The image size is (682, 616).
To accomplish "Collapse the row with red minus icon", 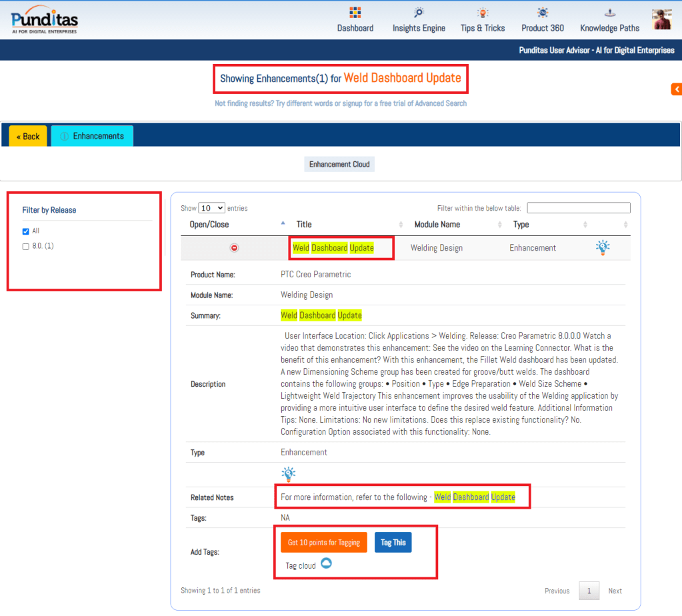I will tap(234, 248).
